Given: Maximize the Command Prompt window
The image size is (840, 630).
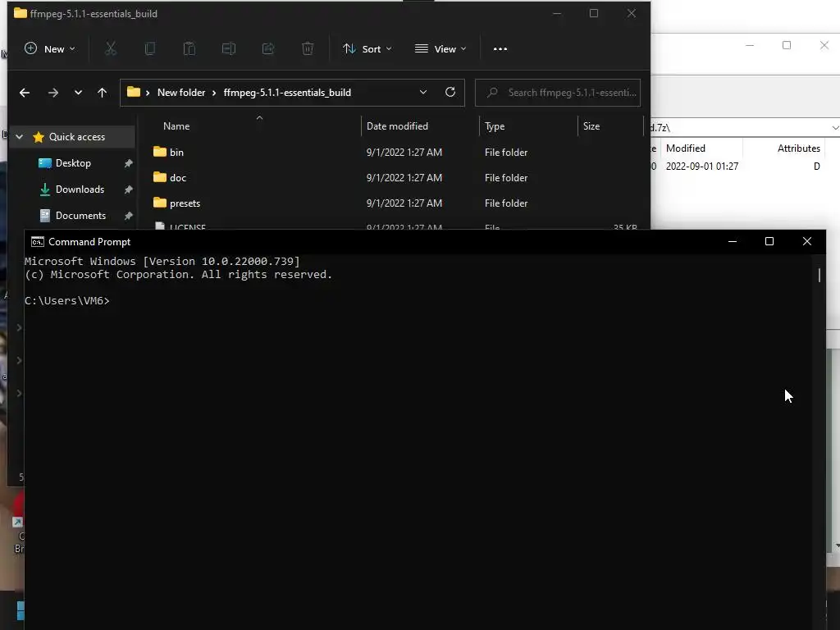Looking at the screenshot, I should (x=769, y=242).
